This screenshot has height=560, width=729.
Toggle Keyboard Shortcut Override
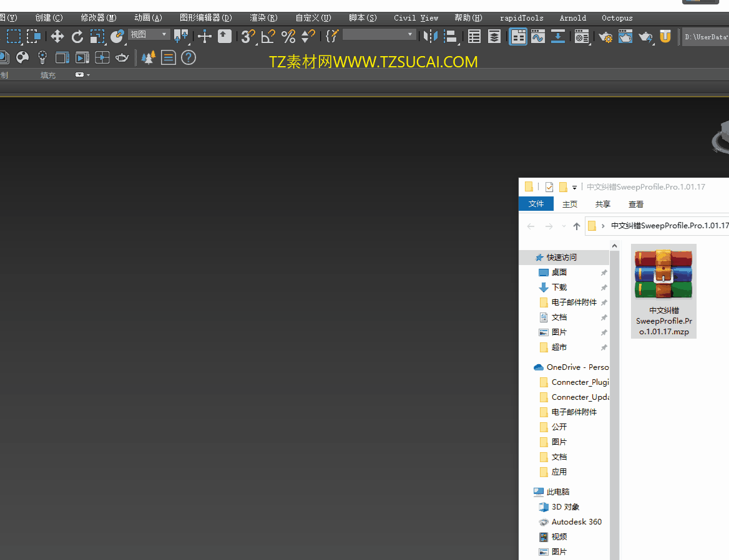(x=225, y=36)
